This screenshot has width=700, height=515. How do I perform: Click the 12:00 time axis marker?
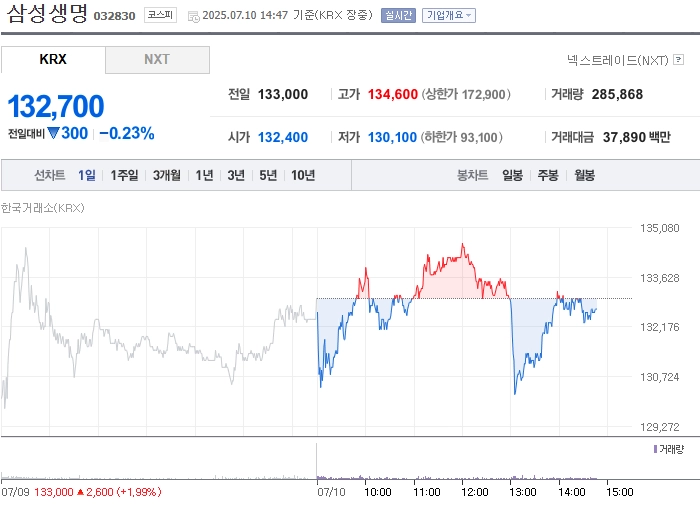coord(475,492)
